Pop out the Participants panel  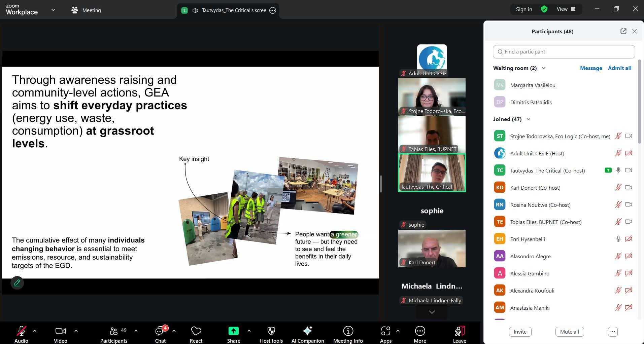pos(623,31)
